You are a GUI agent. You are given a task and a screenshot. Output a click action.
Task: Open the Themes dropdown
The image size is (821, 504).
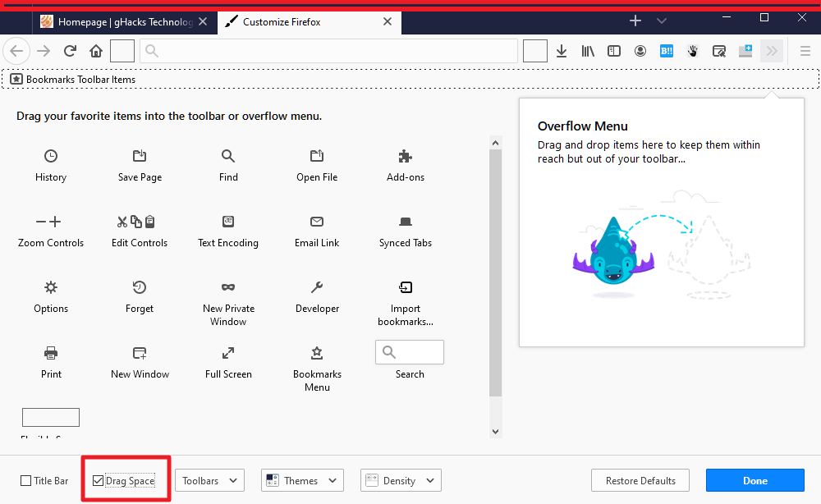click(302, 480)
